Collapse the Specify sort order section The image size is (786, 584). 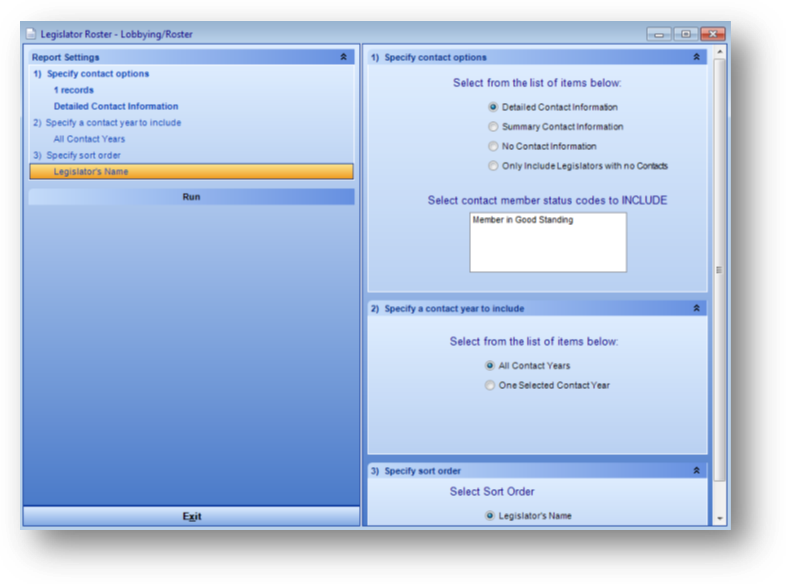tap(696, 471)
